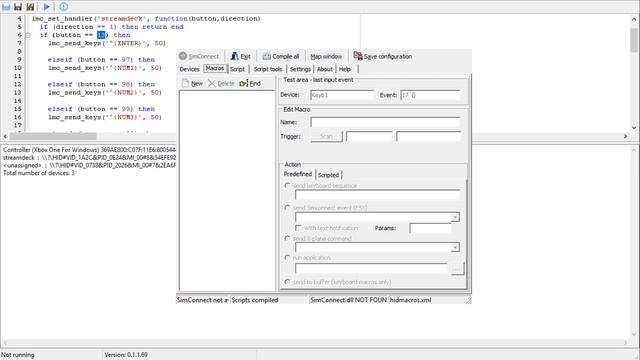Click the run application path field
This screenshot has height=360, width=640.
(371, 269)
